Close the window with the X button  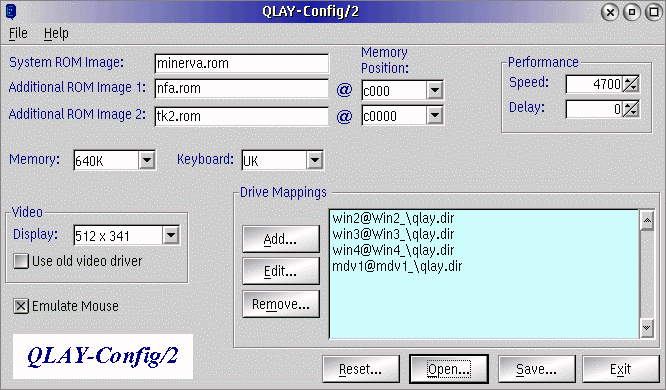[610, 12]
